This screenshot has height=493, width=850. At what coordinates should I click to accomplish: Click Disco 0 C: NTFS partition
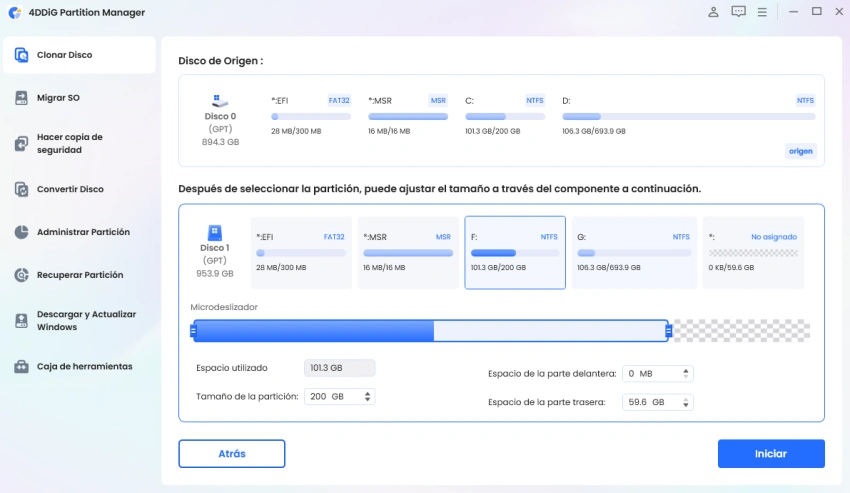coord(505,116)
